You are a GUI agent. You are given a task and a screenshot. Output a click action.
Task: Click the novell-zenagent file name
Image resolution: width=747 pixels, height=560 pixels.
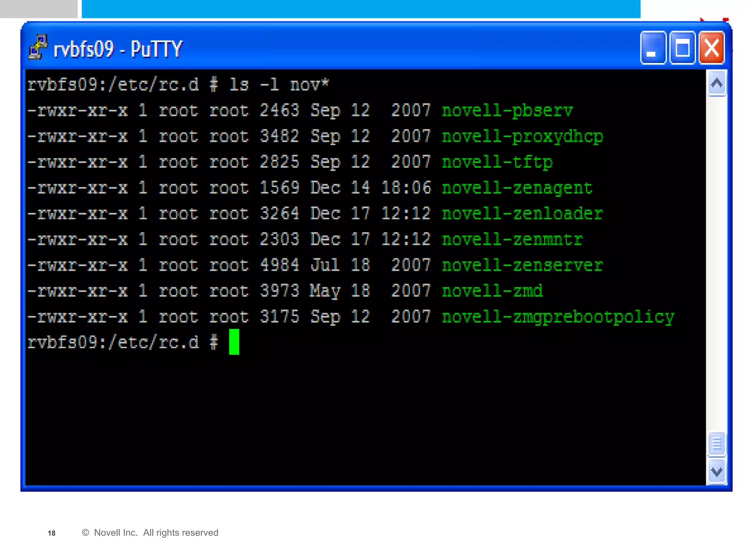tap(517, 188)
